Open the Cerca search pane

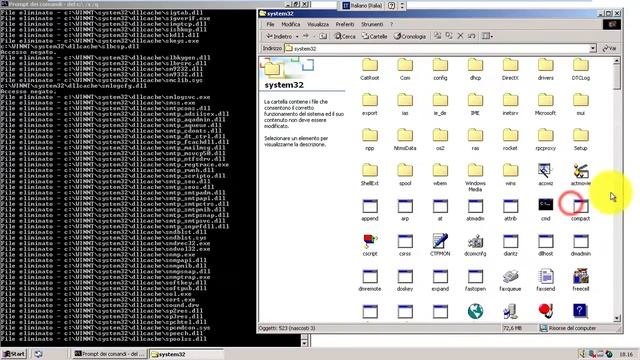[x=345, y=36]
